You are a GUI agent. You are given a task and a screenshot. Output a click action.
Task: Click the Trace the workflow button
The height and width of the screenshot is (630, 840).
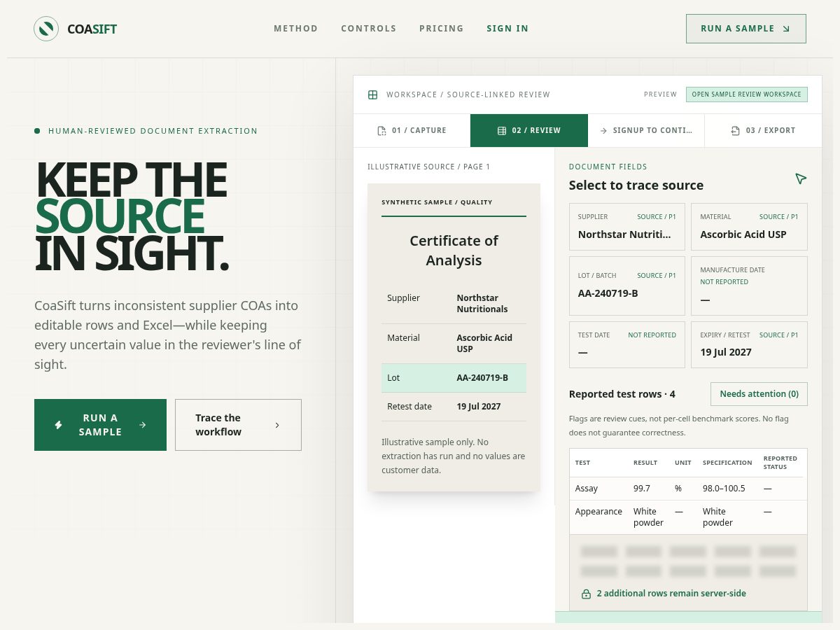(x=238, y=425)
